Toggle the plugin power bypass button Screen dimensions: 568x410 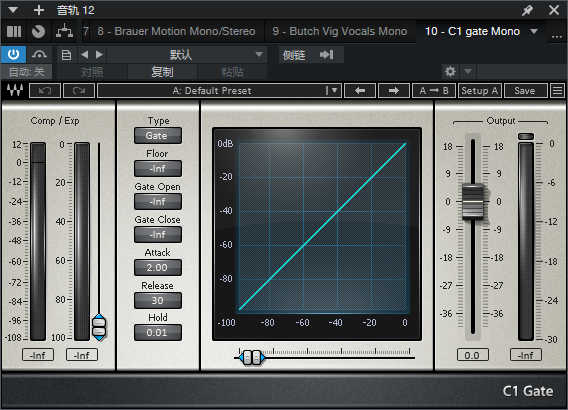coord(13,55)
